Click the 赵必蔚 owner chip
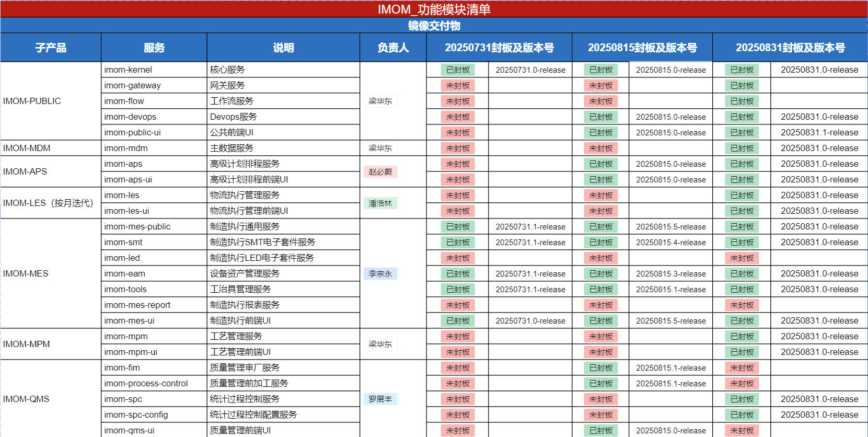868x437 pixels. tap(380, 172)
